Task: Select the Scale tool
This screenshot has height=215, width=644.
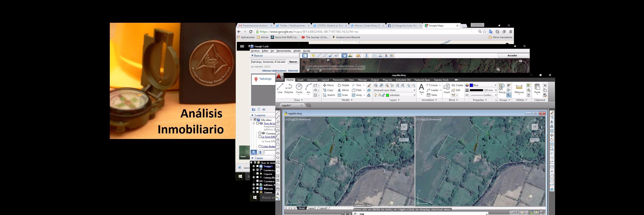Action: tap(343, 95)
